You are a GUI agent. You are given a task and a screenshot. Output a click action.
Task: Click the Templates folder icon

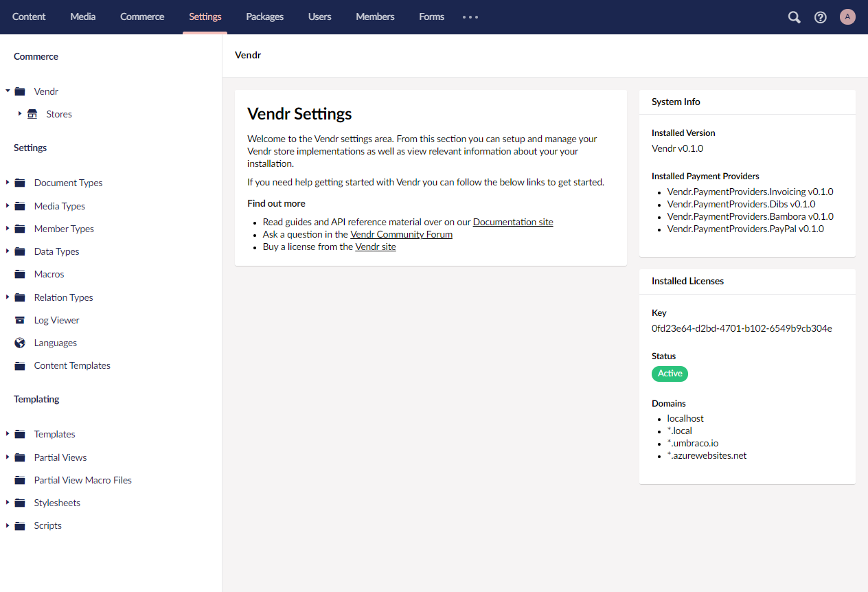pyautogui.click(x=20, y=434)
